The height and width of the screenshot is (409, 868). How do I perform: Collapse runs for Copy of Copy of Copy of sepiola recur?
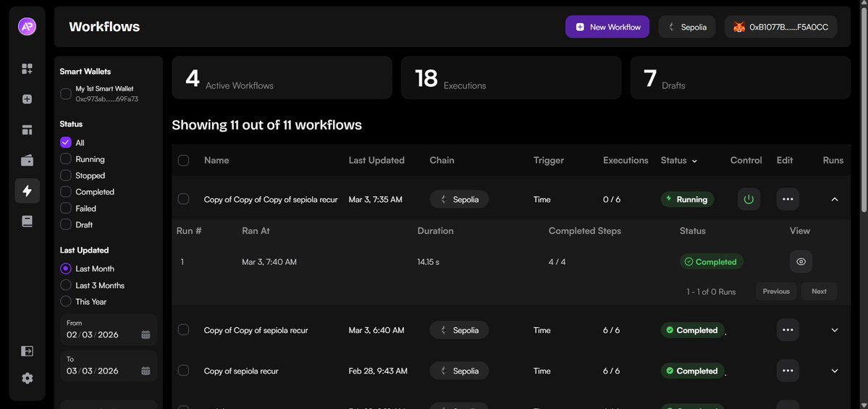point(835,199)
